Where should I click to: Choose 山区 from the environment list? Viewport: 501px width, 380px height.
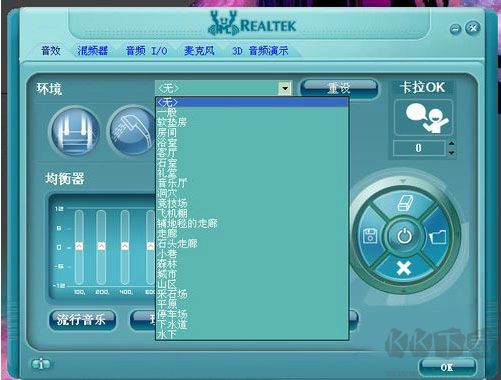coord(252,284)
